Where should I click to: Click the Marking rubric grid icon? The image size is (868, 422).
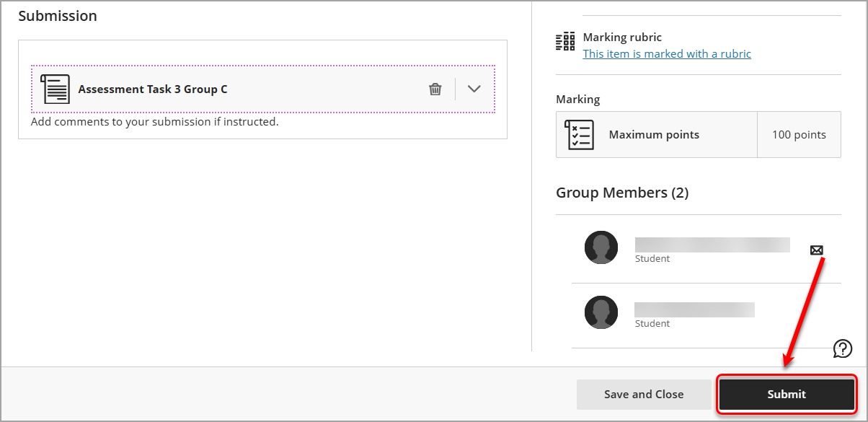(x=566, y=40)
